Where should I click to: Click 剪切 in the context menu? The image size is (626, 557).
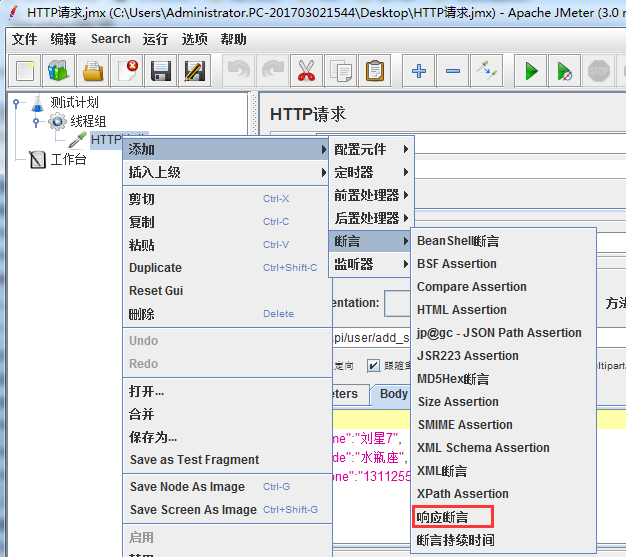tap(227, 199)
